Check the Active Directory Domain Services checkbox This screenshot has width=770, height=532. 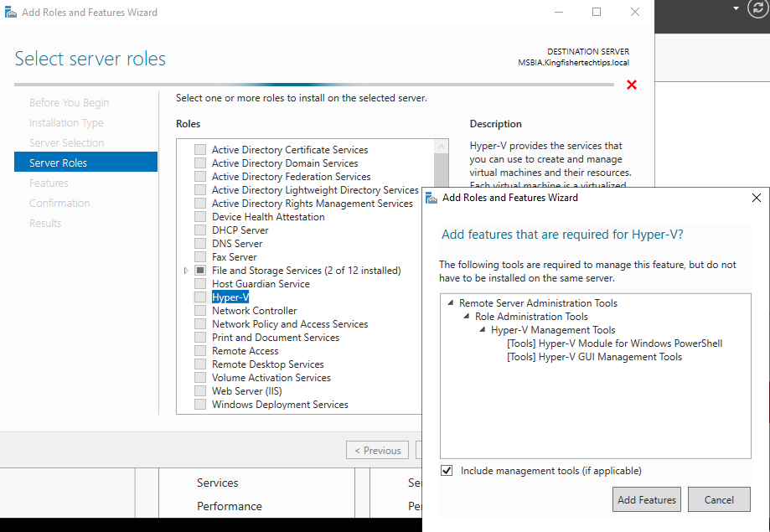[200, 163]
